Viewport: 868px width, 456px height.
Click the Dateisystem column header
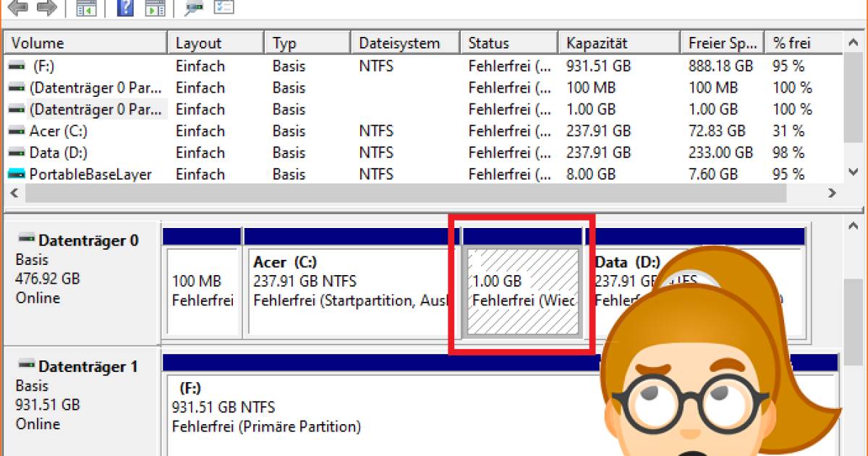click(x=405, y=43)
